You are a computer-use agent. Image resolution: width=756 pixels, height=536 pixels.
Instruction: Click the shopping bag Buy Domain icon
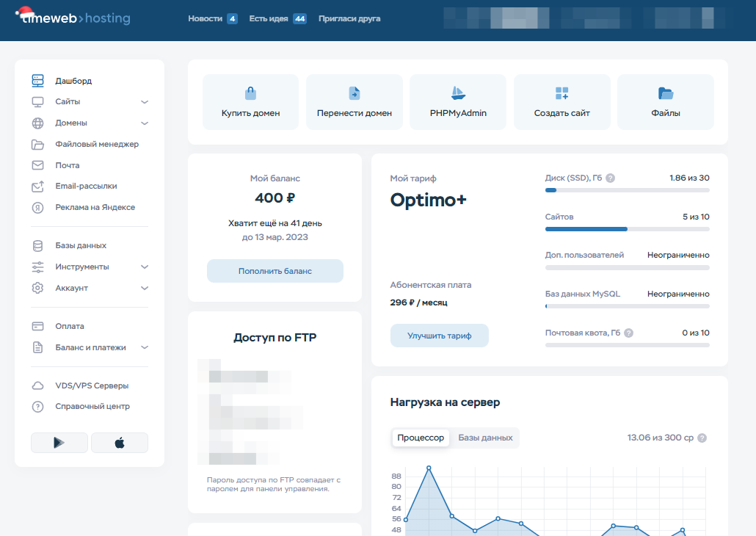point(250,93)
